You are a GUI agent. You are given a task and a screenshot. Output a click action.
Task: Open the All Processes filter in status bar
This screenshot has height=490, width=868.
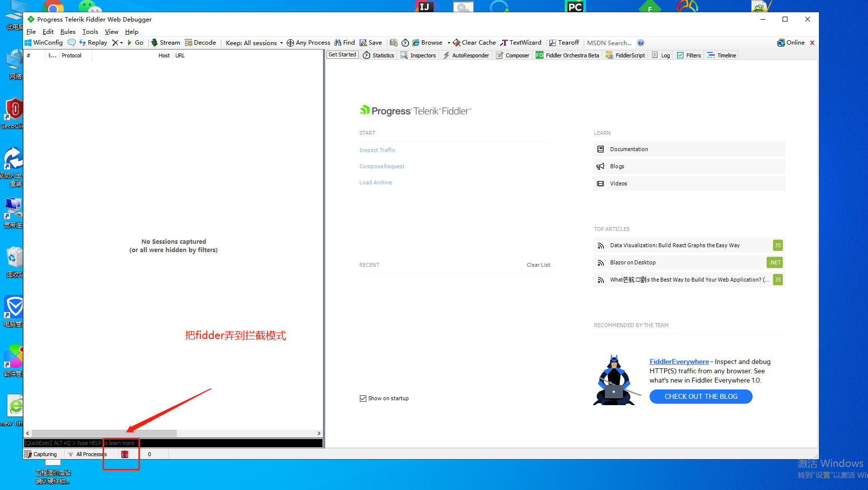[87, 454]
